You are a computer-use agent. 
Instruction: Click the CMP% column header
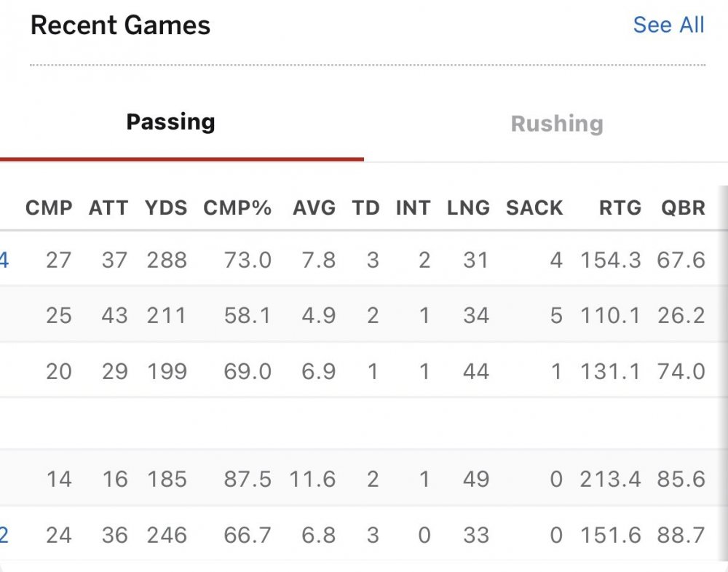(237, 208)
